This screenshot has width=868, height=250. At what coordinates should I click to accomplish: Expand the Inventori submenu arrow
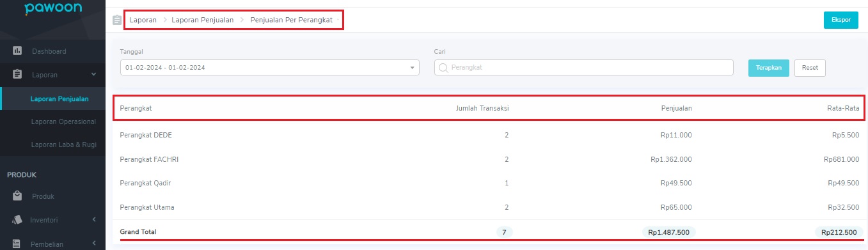[x=94, y=220]
